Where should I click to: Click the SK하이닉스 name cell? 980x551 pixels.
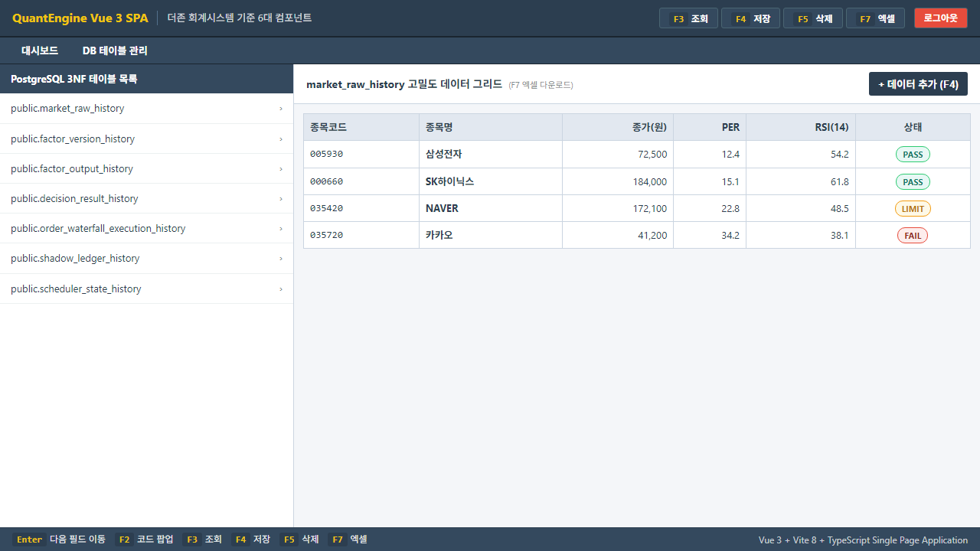coord(491,181)
